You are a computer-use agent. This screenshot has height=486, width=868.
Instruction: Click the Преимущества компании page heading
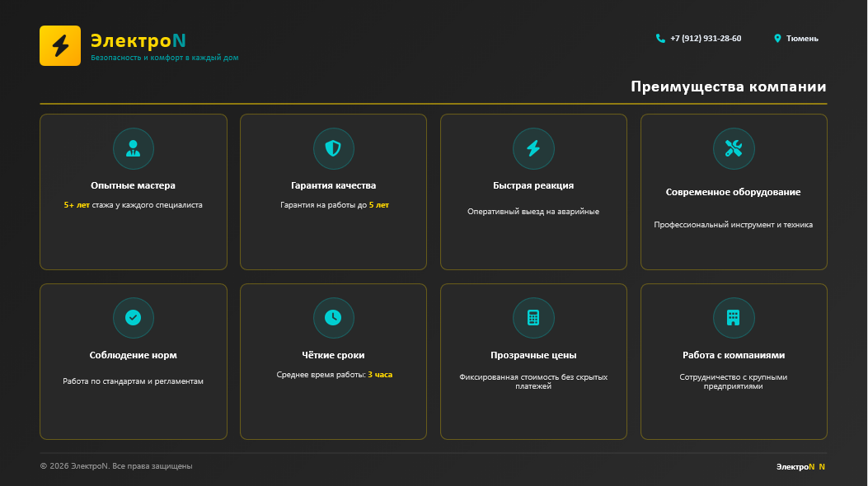click(729, 86)
